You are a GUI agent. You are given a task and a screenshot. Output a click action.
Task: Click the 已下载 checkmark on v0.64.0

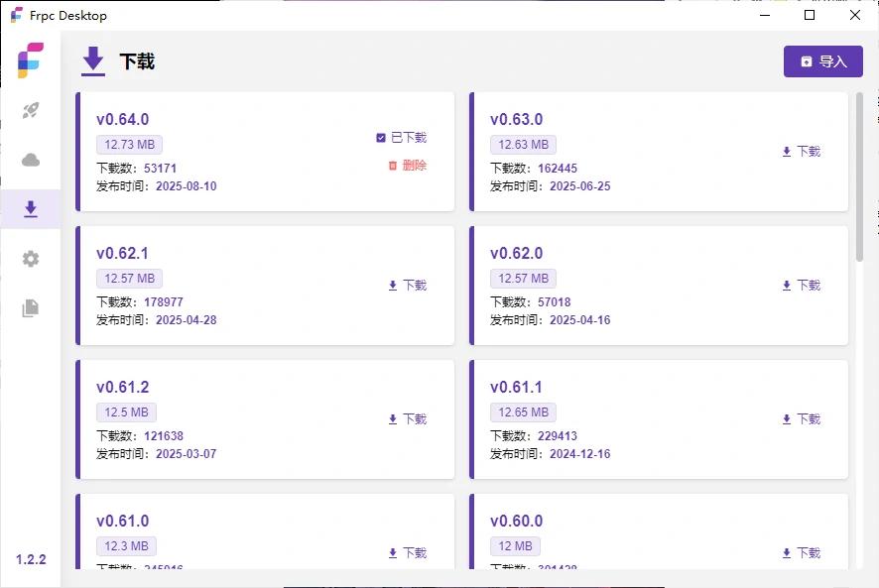381,138
